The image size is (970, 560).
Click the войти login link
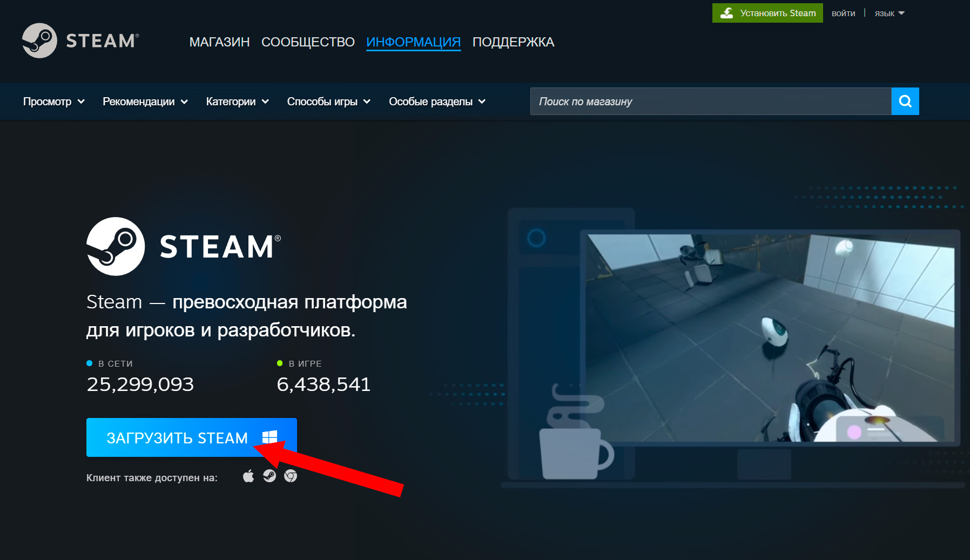click(x=843, y=14)
